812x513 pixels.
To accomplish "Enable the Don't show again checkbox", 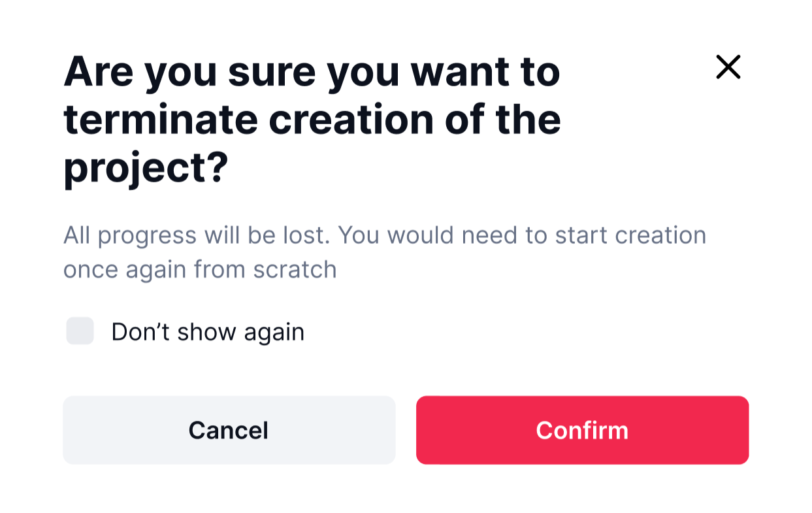I will (80, 331).
